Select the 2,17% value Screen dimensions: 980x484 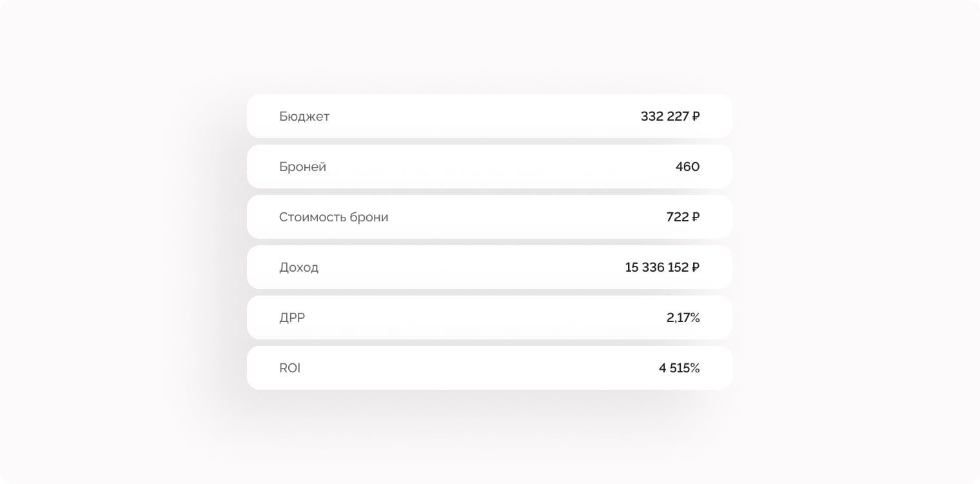tap(683, 318)
